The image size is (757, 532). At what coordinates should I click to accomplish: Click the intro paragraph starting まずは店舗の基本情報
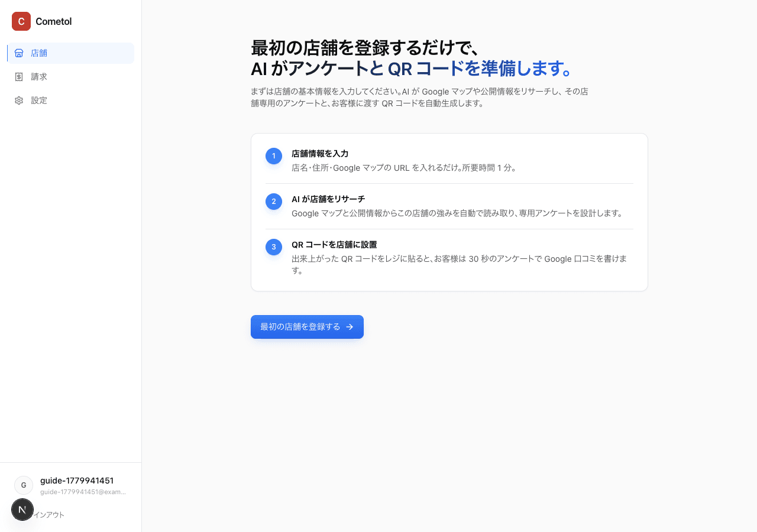[419, 98]
